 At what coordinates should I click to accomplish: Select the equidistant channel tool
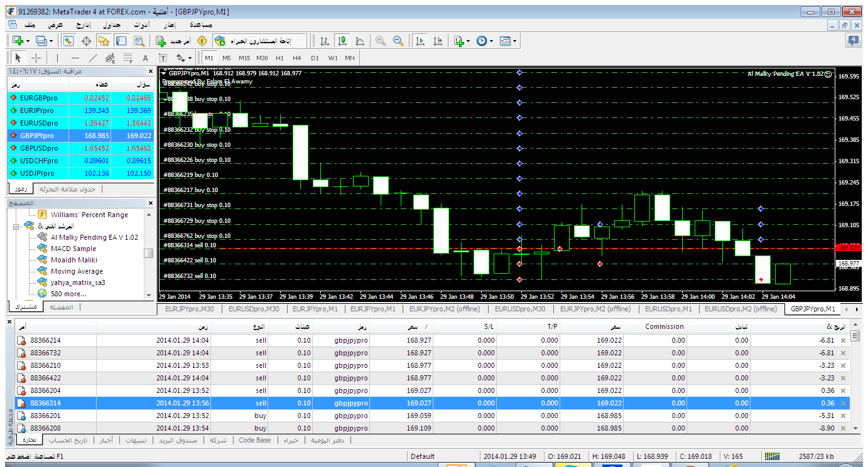pyautogui.click(x=111, y=58)
